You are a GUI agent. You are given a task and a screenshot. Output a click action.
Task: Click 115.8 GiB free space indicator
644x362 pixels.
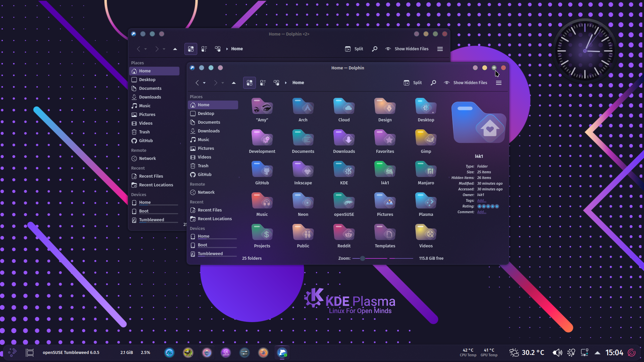[x=431, y=258]
